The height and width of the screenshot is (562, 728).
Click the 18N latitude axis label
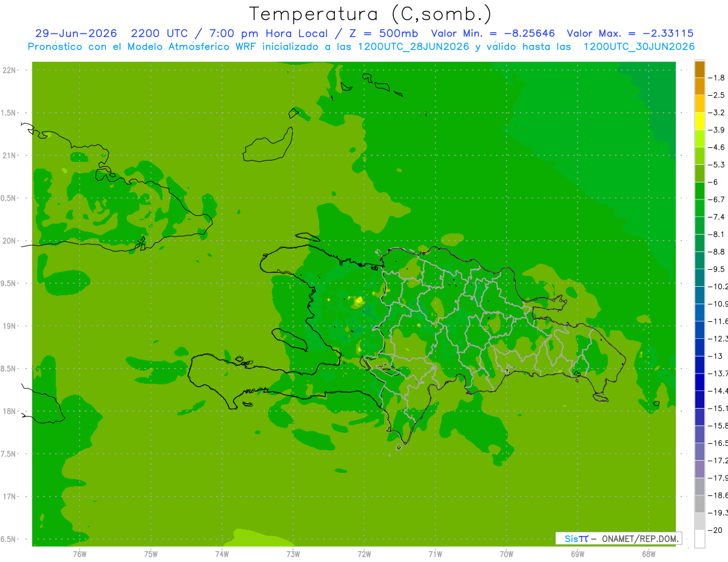(9, 411)
